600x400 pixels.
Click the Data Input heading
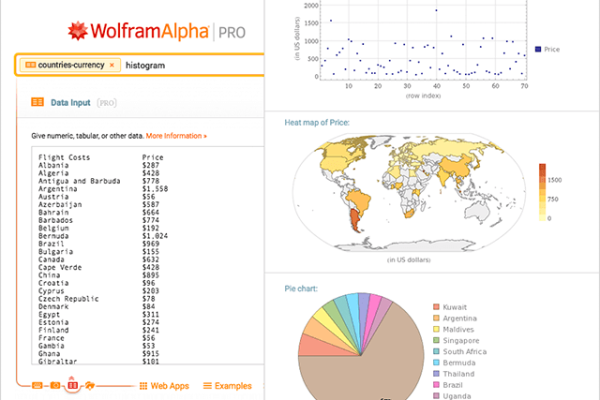72,102
